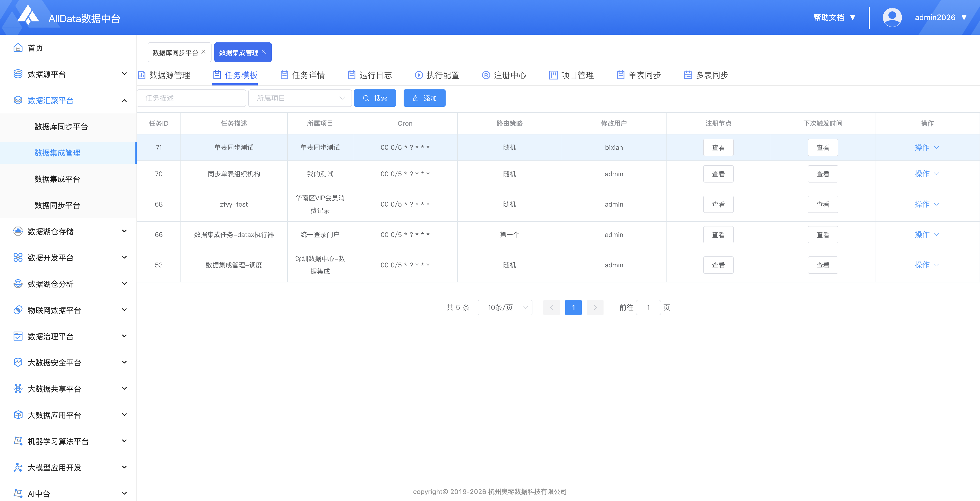Open 操作 dropdown for task 66

pos(927,235)
